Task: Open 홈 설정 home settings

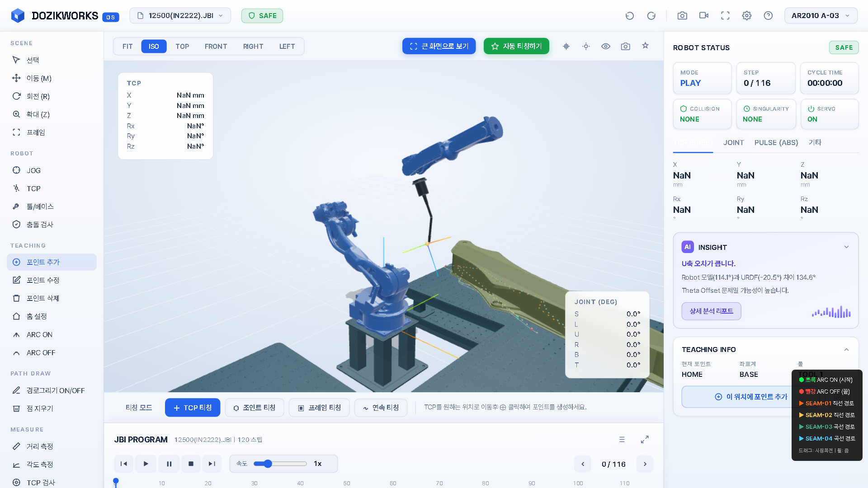Action: click(x=52, y=316)
